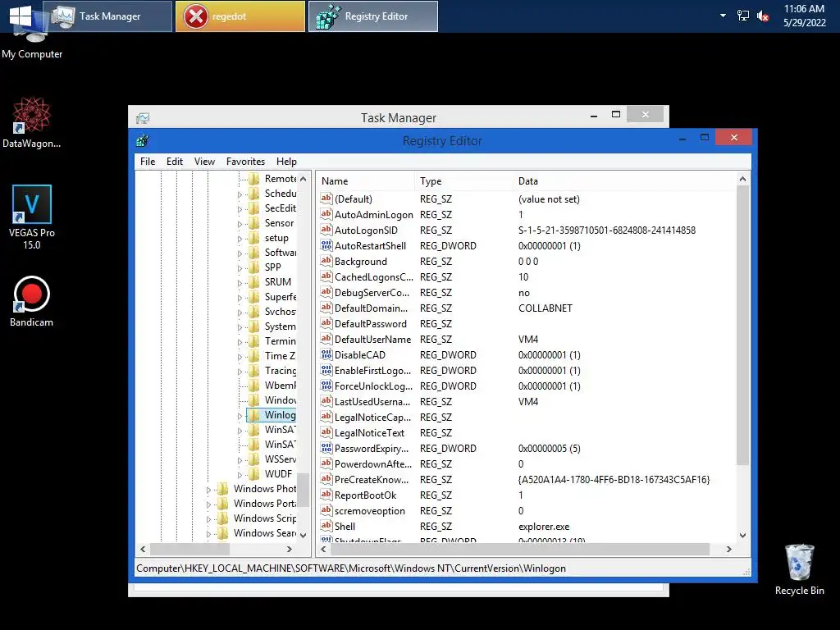The height and width of the screenshot is (630, 840).
Task: Select the Shell string value icon
Action: coord(326,526)
